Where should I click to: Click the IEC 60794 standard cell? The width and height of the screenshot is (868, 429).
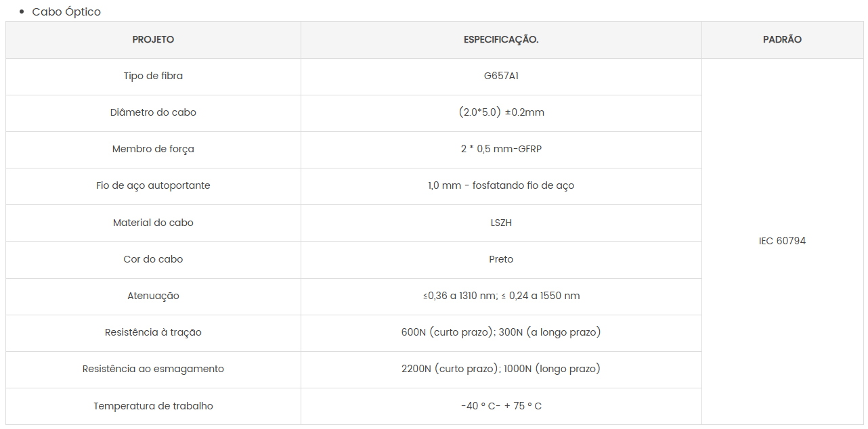pos(782,242)
